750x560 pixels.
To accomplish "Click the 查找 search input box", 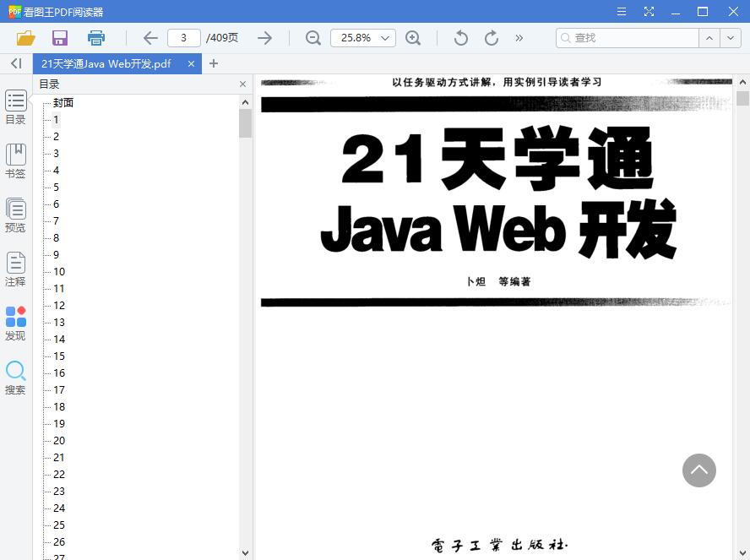I will (627, 38).
